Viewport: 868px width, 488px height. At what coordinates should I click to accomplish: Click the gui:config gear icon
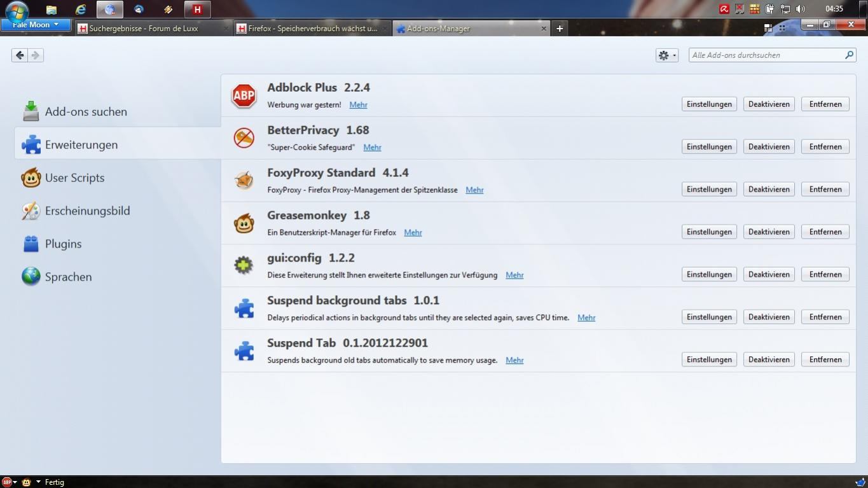[244, 265]
